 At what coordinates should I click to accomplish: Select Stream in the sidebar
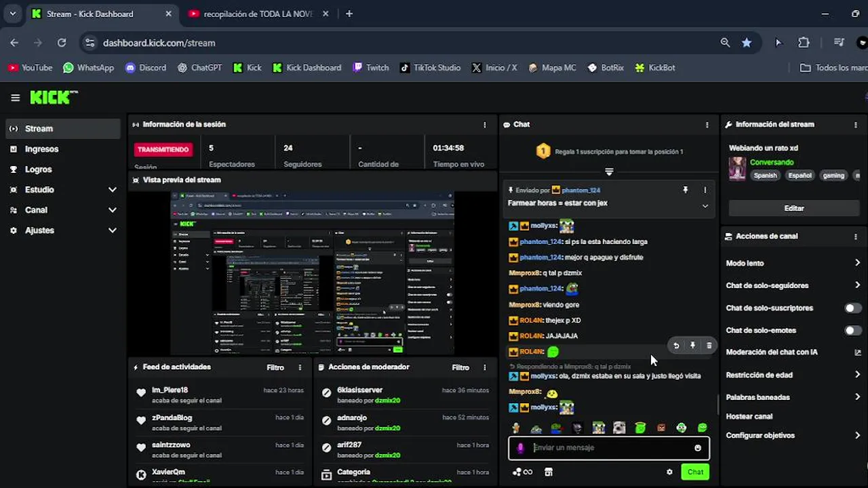coord(63,129)
